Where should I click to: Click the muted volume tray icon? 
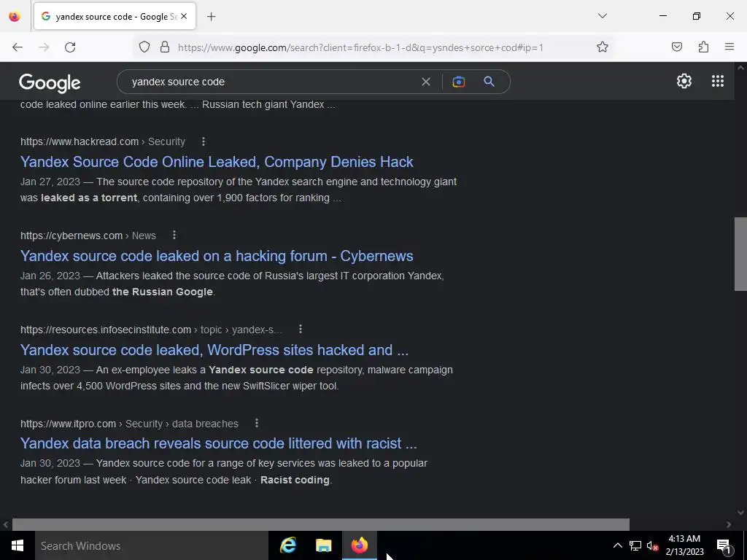pos(652,545)
